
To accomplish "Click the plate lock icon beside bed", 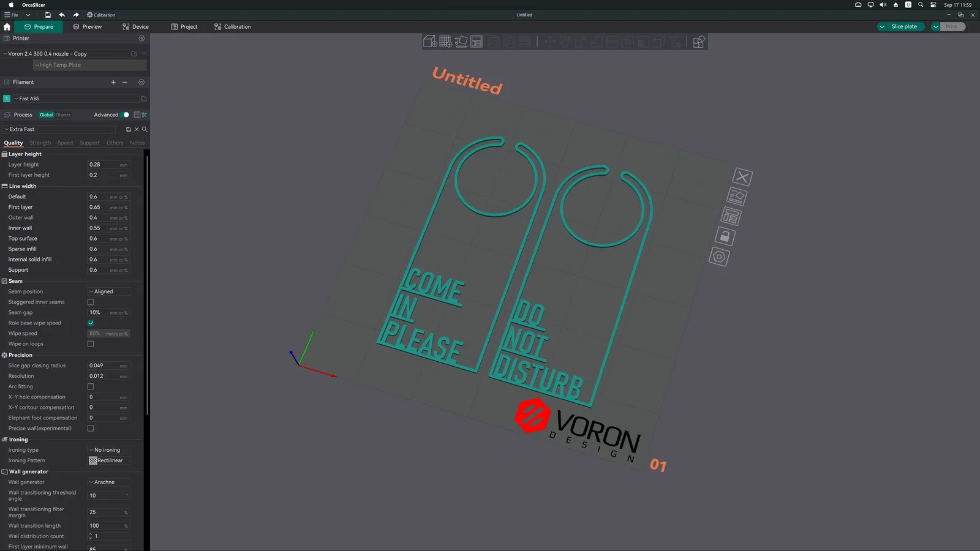I will pos(725,236).
